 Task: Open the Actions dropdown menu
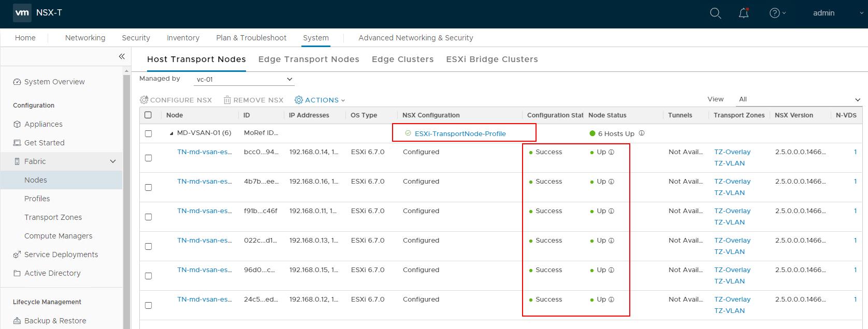pyautogui.click(x=320, y=100)
